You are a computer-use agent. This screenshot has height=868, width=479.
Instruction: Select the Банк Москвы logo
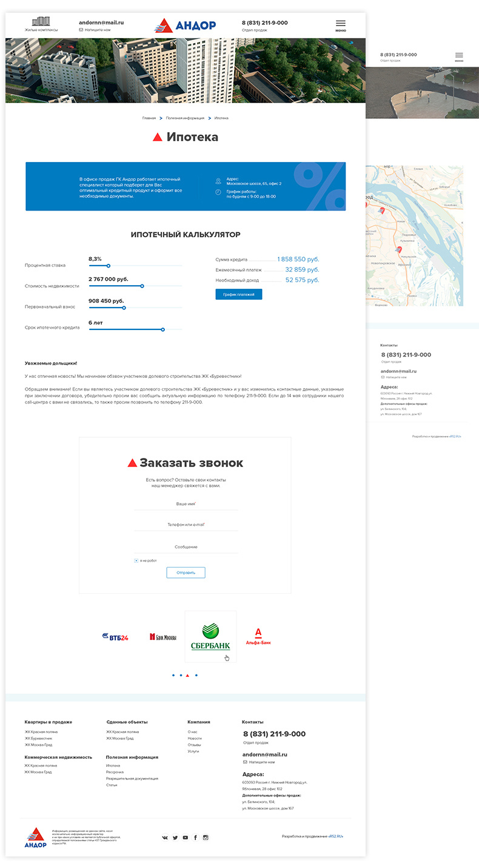click(x=163, y=637)
